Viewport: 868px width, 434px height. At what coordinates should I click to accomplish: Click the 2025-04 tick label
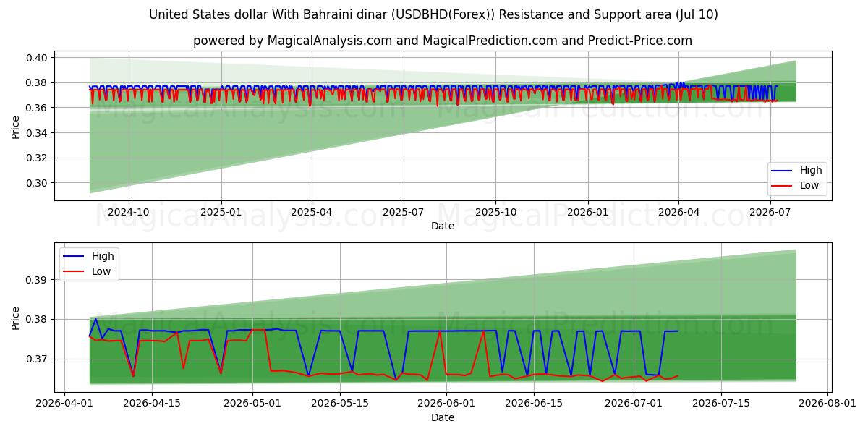[312, 212]
